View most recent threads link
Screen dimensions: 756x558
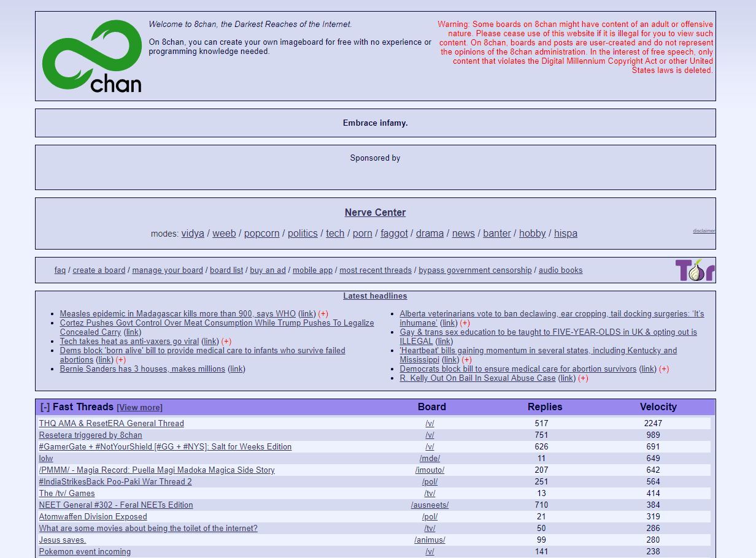(376, 270)
